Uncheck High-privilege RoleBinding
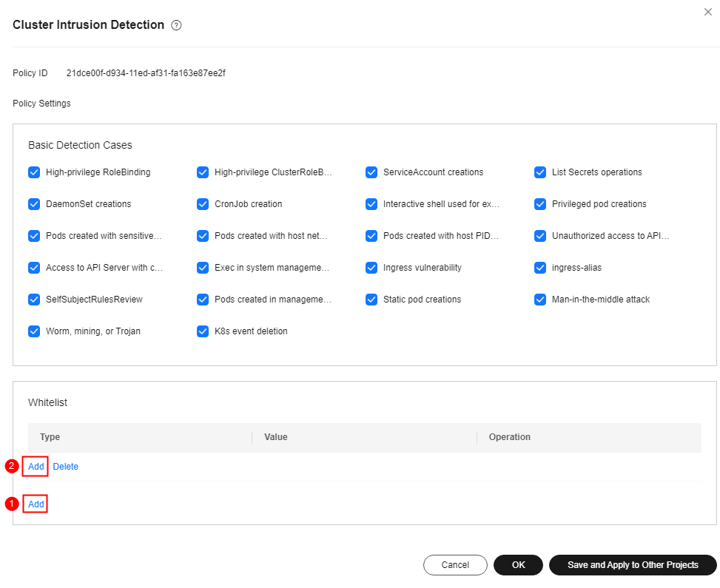The height and width of the screenshot is (588, 720). click(x=34, y=172)
